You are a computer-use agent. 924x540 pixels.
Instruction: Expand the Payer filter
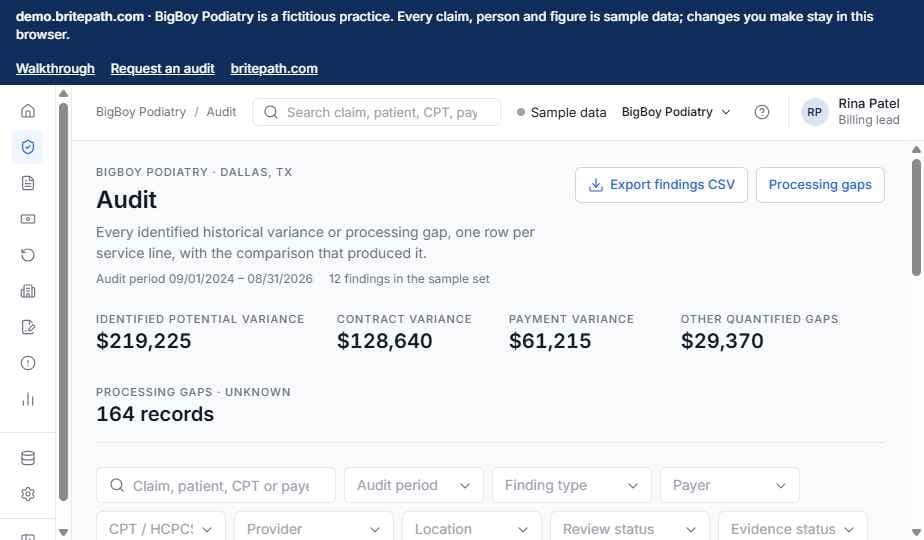[x=730, y=485]
